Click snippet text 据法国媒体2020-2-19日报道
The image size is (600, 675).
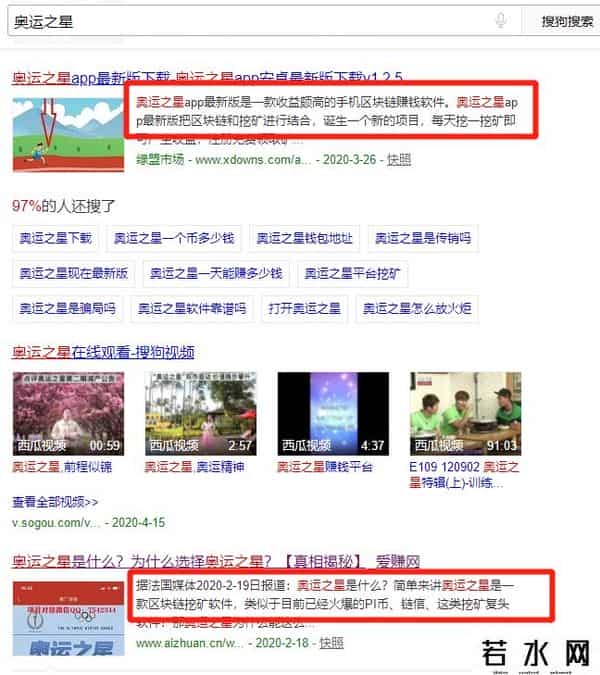pyautogui.click(x=211, y=585)
